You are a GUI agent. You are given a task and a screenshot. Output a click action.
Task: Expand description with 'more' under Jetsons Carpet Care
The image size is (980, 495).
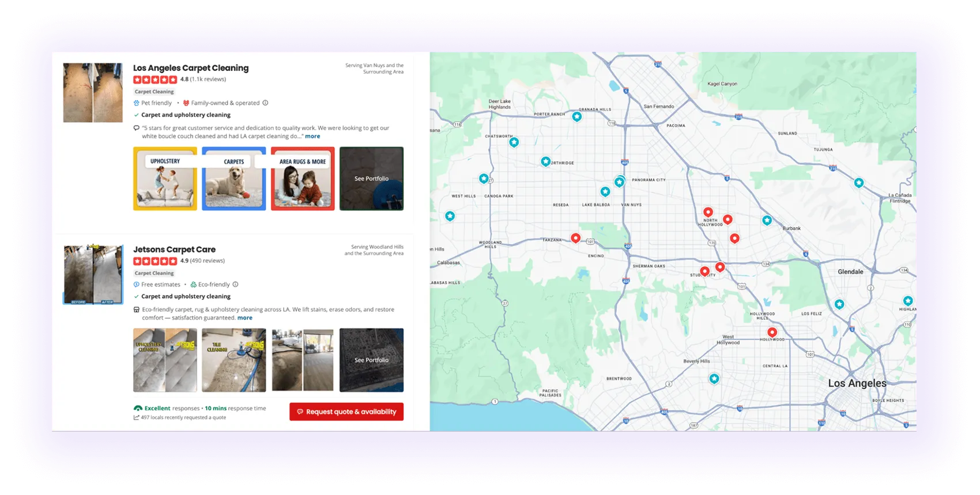click(x=245, y=318)
